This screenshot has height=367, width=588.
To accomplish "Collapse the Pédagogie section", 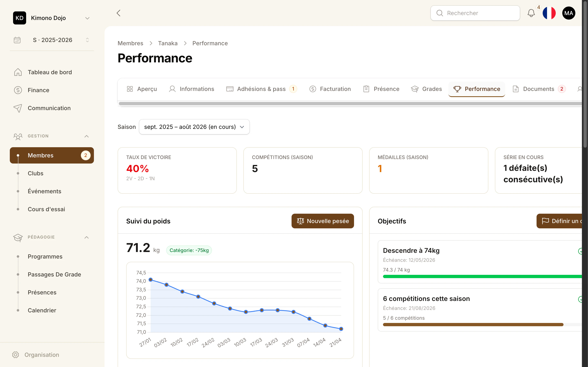I will tap(87, 237).
